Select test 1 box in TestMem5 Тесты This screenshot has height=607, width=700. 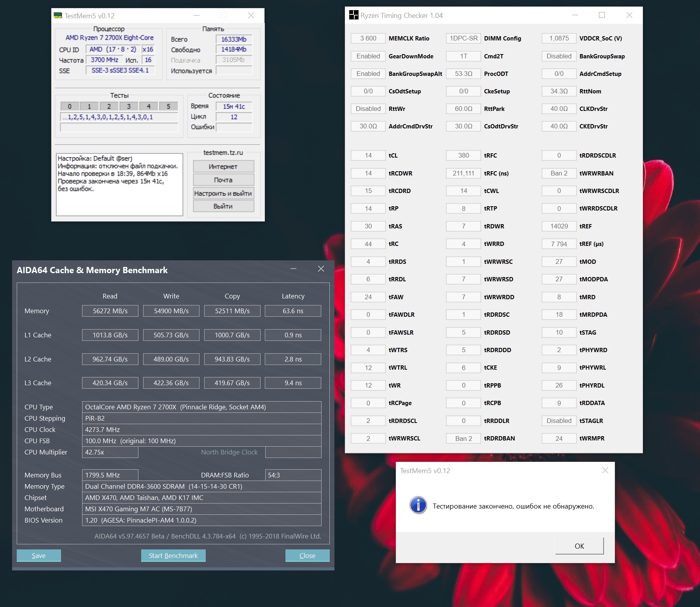coord(89,106)
